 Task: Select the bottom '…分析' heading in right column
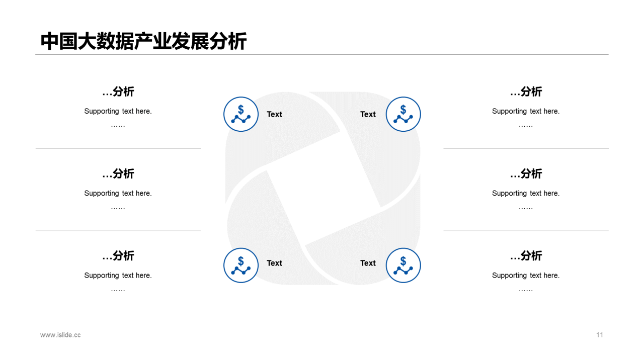(x=526, y=255)
